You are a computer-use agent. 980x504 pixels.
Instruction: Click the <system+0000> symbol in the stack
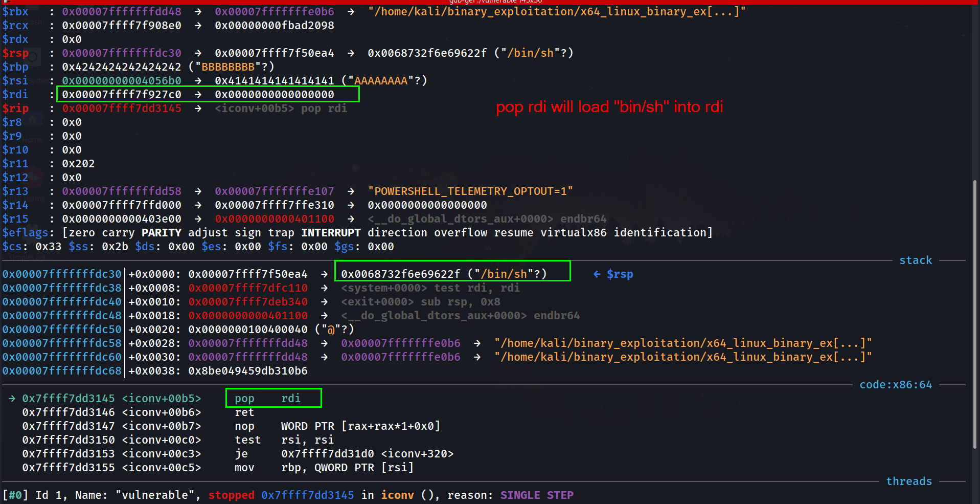point(383,288)
